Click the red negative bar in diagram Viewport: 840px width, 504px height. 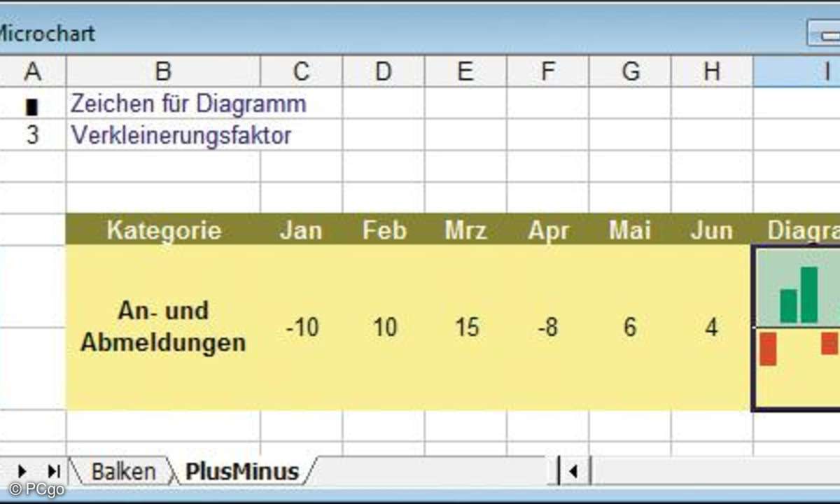click(x=768, y=349)
